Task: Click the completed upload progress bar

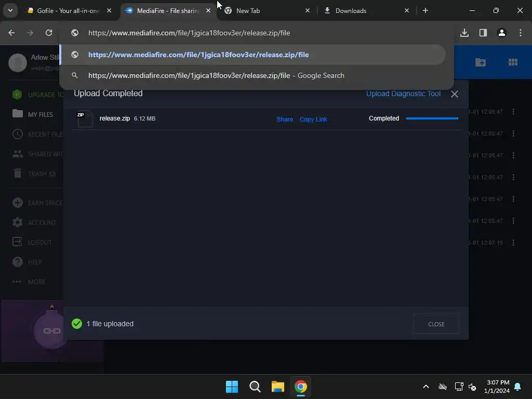Action: (432, 118)
